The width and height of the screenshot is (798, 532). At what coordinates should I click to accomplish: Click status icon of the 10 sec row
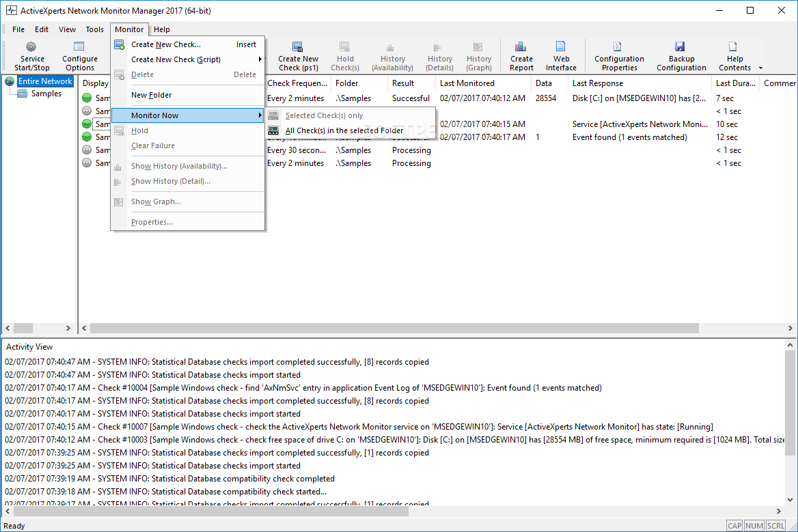(87, 124)
